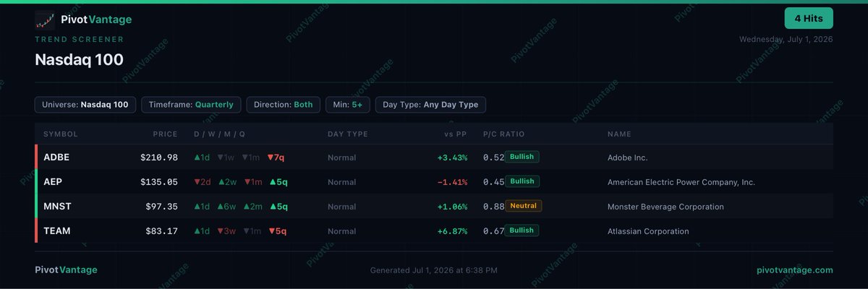Screen dimensions: 868x289
Task: Click the 0.88 put/call ratio value
Action: [x=493, y=207]
